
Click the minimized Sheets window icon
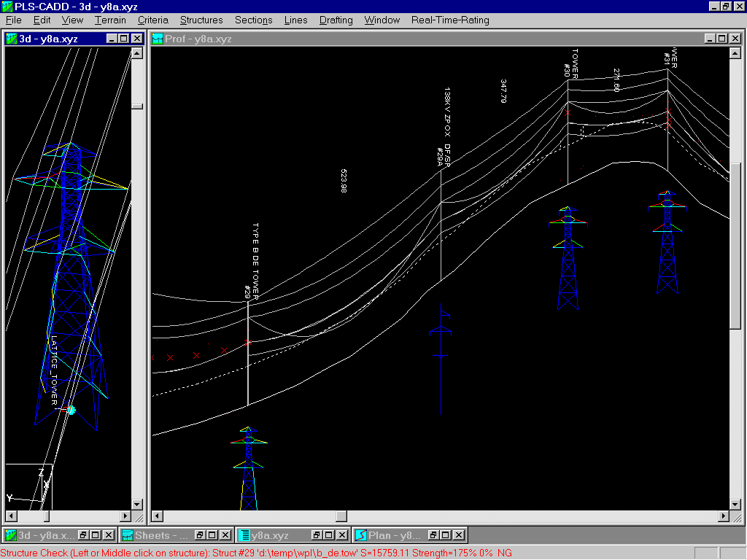(x=128, y=535)
